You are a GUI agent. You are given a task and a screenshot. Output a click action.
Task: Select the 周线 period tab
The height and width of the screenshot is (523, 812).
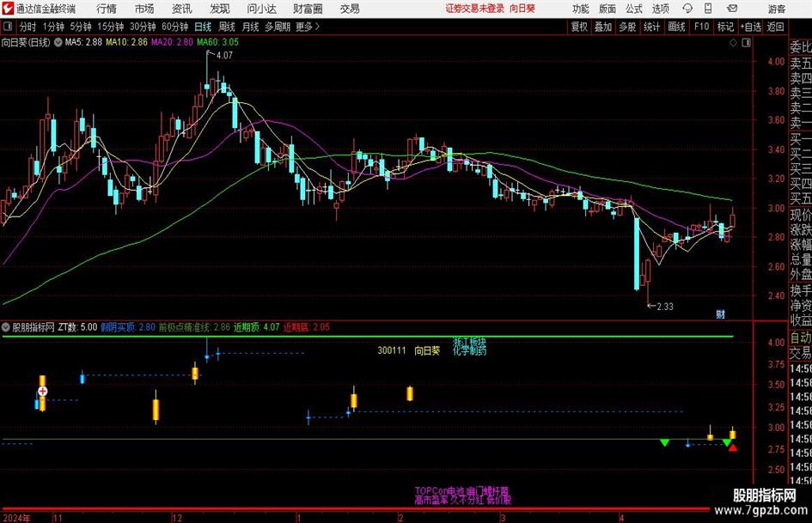[x=226, y=27]
